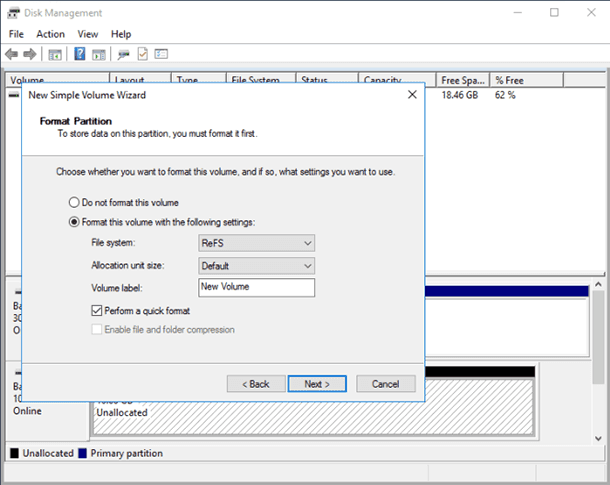Click the Connect/Refresh disk toolbar icon
Image resolution: width=610 pixels, height=485 pixels.
[123, 54]
